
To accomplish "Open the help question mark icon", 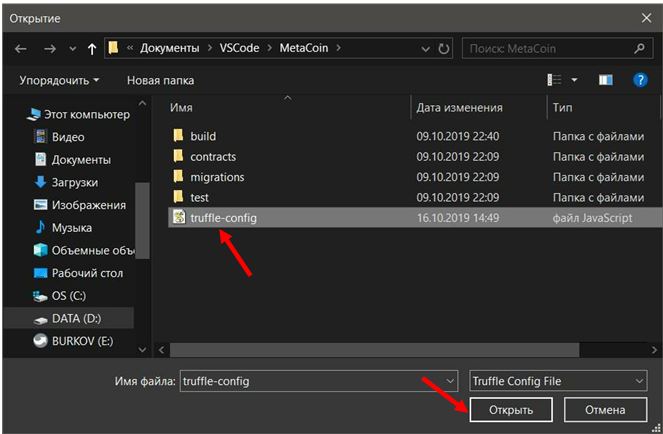I will [x=640, y=80].
